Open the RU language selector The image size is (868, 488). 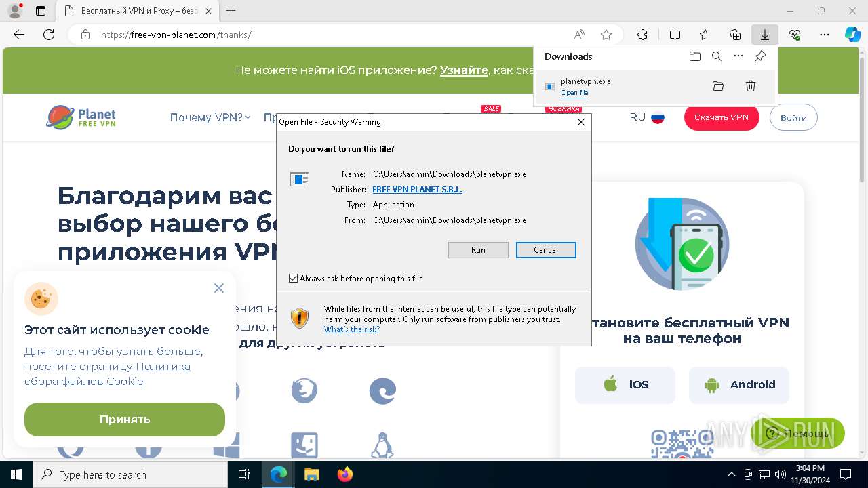click(647, 117)
